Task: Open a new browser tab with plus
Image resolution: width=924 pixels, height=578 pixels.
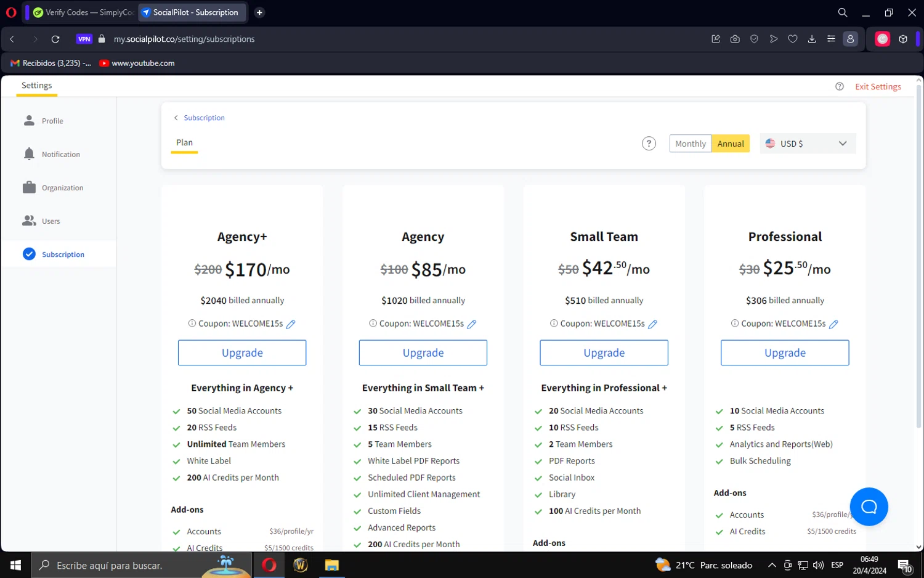Action: pyautogui.click(x=259, y=12)
